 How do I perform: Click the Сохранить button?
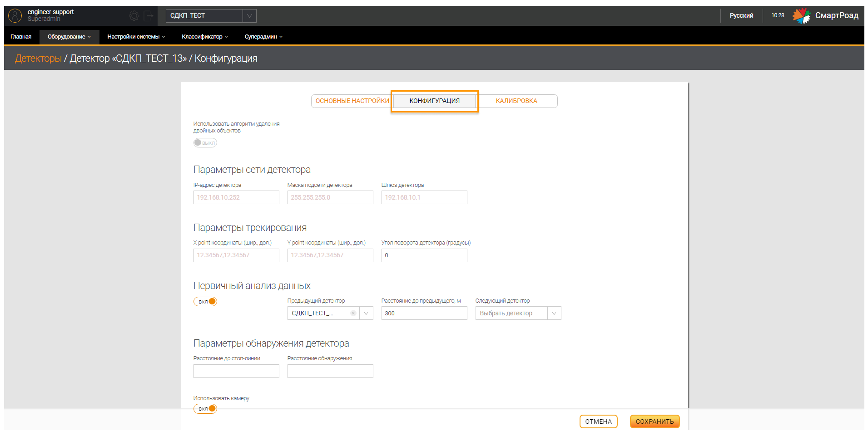coord(655,421)
